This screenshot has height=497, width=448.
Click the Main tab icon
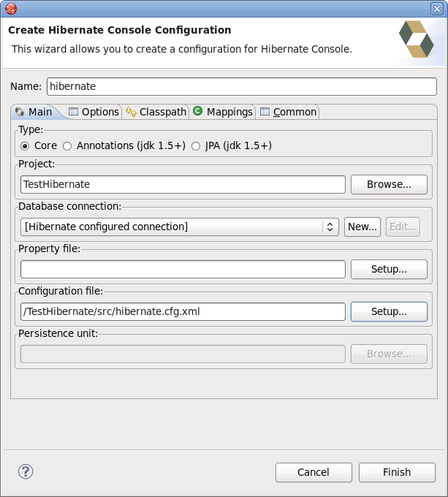click(x=20, y=112)
